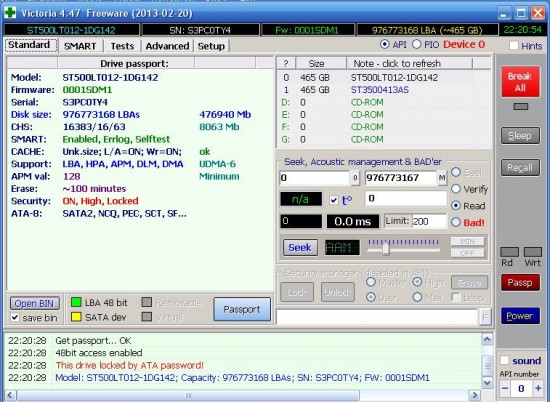Switch to the Tests tab
Screen dimensions: 550x402
[x=122, y=46]
